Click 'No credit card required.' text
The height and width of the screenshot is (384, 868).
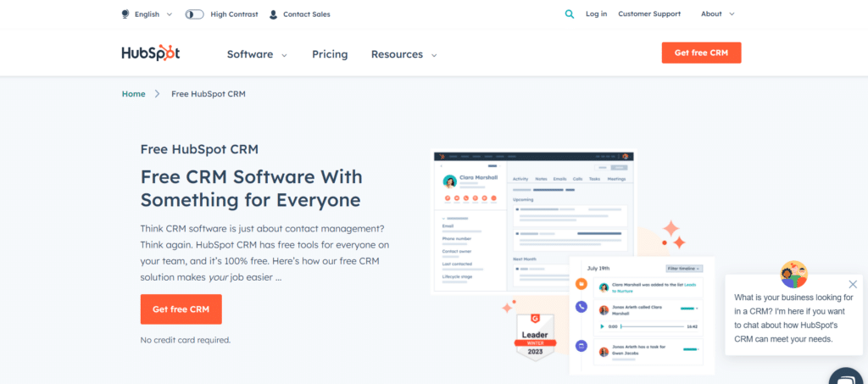186,340
